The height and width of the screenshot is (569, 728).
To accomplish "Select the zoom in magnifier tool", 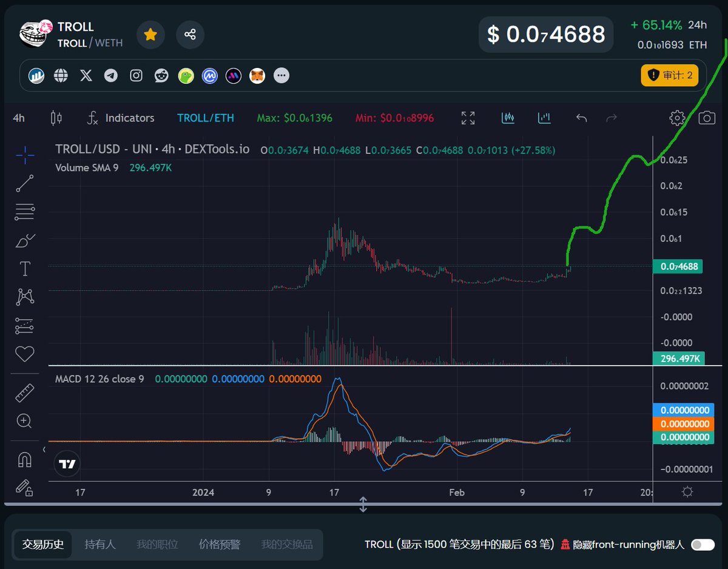I will [x=25, y=421].
